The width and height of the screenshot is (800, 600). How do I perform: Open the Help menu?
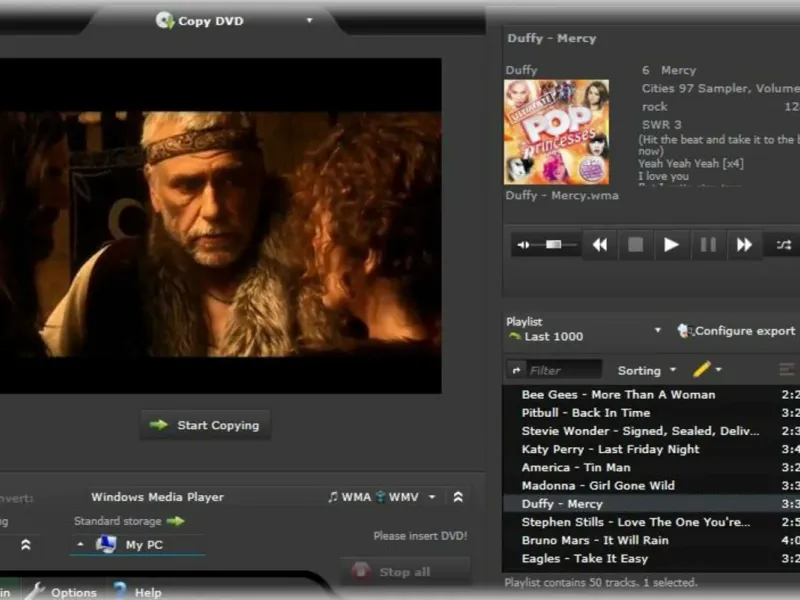148,592
